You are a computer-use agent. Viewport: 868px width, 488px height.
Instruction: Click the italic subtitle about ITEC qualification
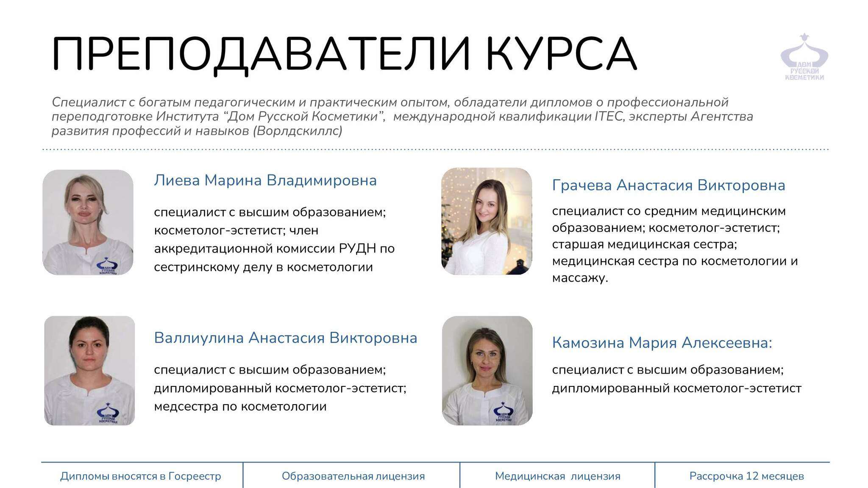(x=402, y=116)
